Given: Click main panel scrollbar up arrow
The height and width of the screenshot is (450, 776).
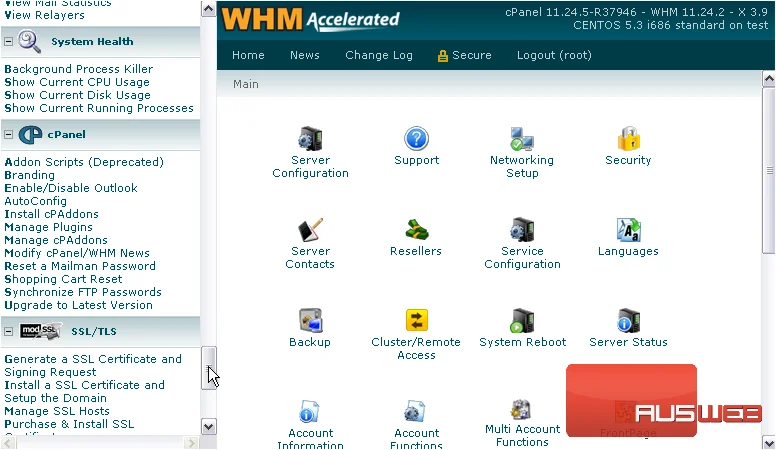Looking at the screenshot, I should 769,79.
